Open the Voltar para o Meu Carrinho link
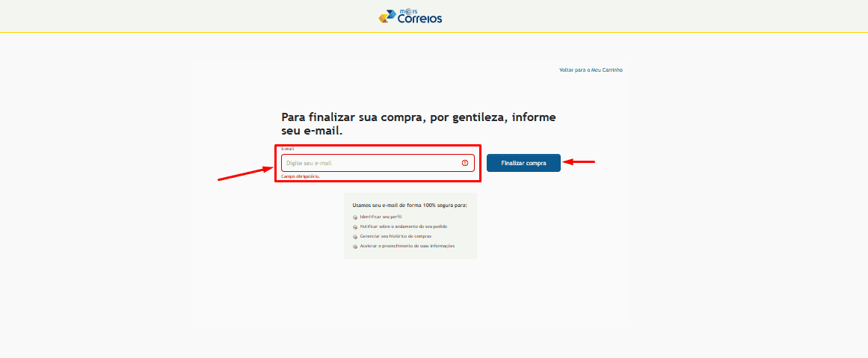The width and height of the screenshot is (868, 358). 591,70
